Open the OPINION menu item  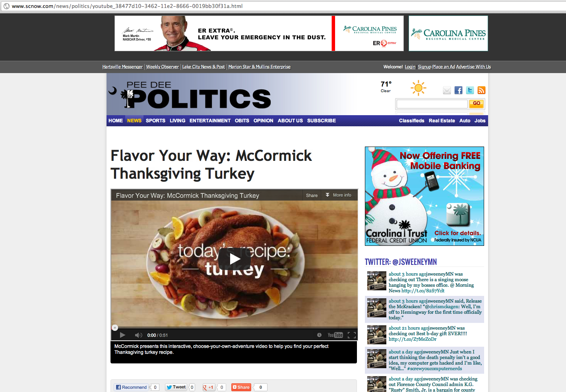coord(264,121)
